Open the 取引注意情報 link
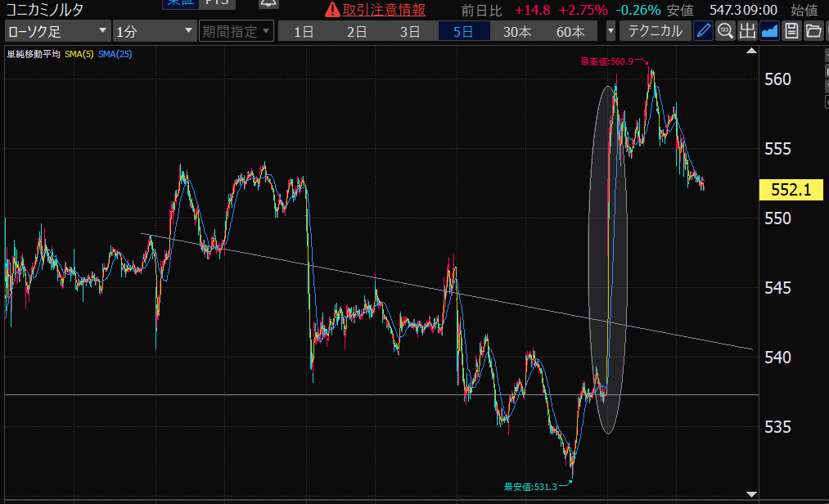Screen dimensions: 829x504 (x=384, y=10)
